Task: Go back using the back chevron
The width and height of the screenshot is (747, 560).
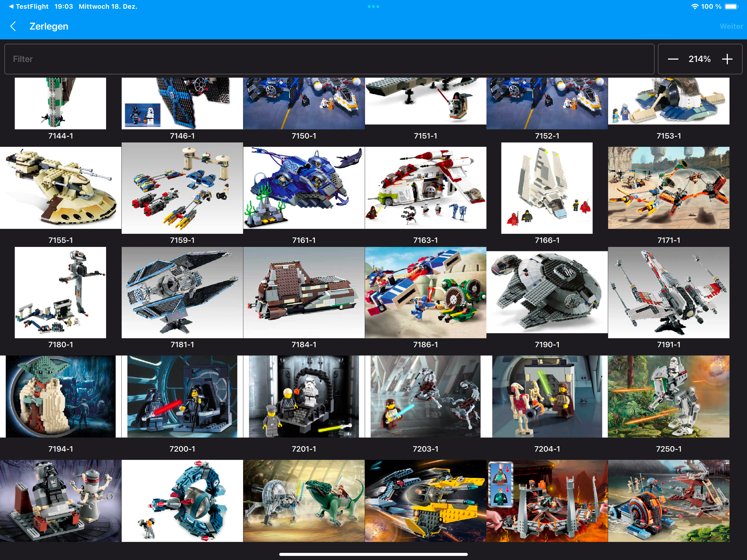Action: (13, 26)
